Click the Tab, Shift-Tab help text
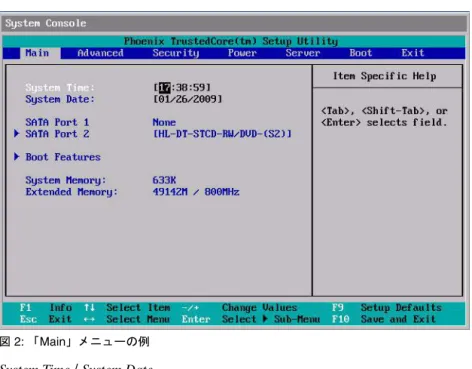This screenshot has width=472, height=369. click(384, 117)
